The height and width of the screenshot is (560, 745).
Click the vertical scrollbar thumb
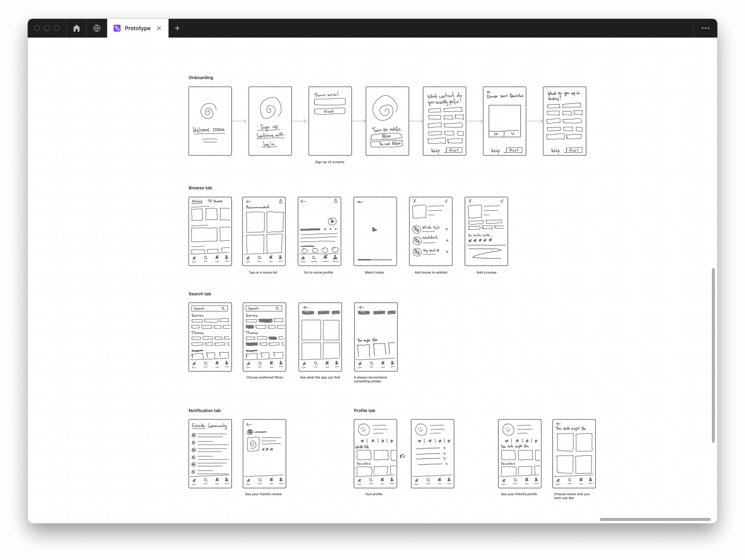[713, 355]
